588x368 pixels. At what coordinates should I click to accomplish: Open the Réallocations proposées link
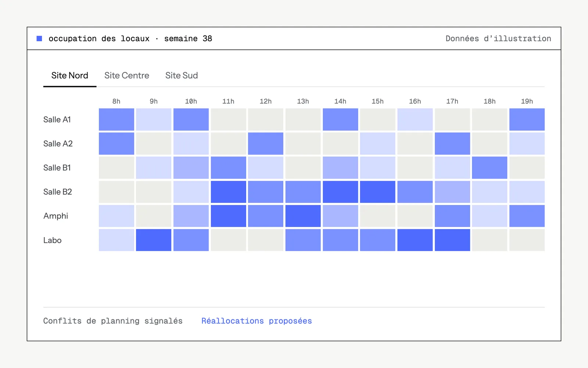tap(257, 321)
